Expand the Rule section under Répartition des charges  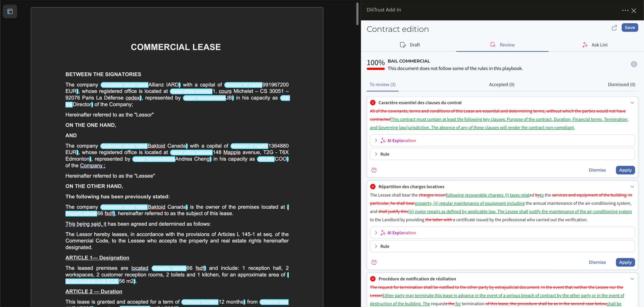(x=502, y=246)
